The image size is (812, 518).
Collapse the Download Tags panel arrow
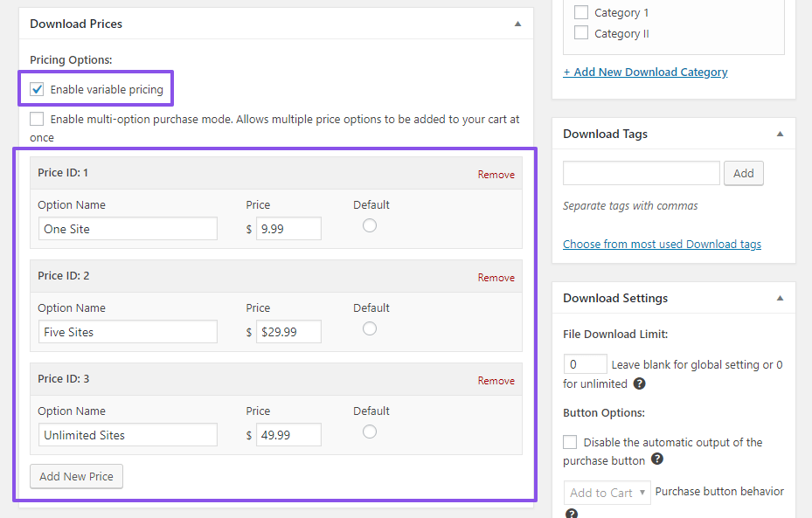(x=780, y=134)
